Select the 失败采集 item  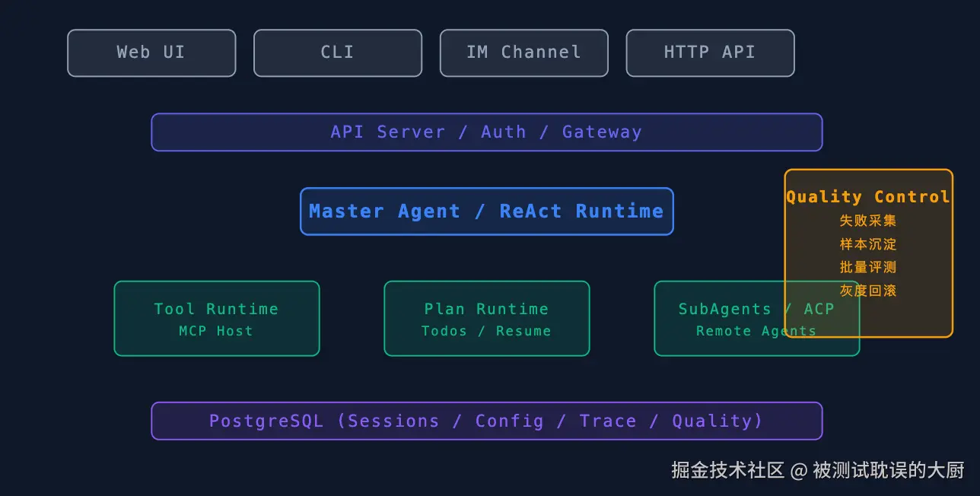868,221
